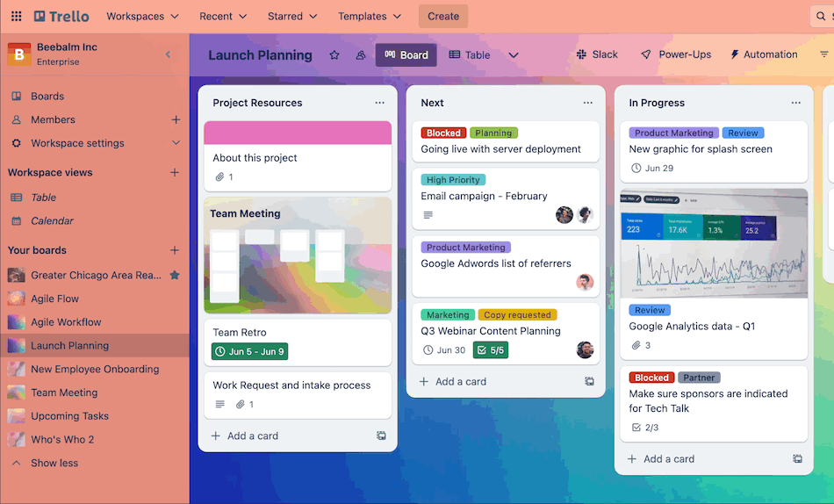Open more board views chevron
834x504 pixels.
(x=514, y=54)
